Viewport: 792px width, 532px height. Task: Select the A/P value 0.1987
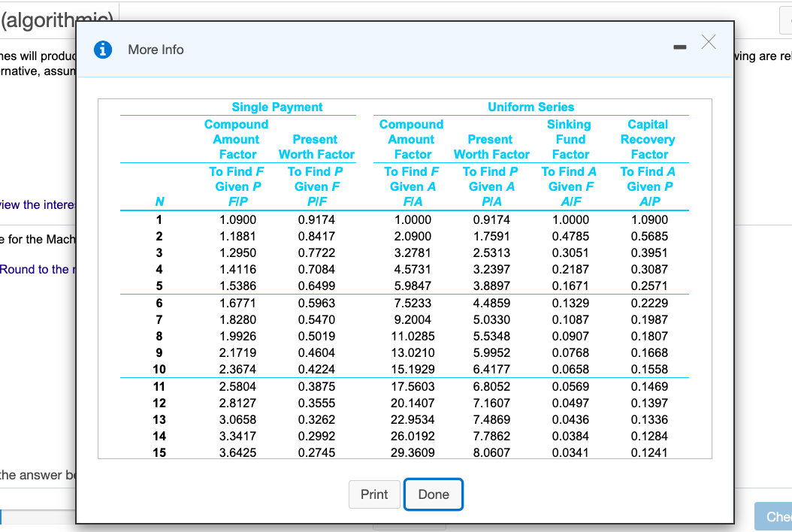tap(649, 320)
